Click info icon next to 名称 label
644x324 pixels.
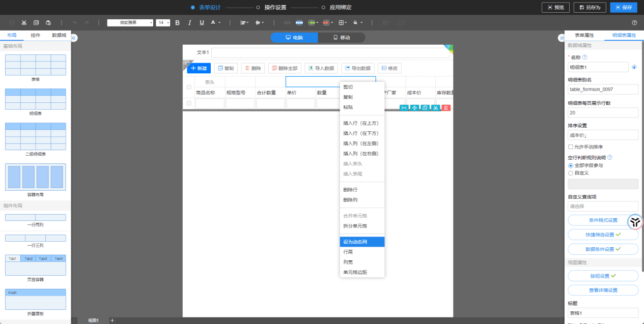point(584,57)
